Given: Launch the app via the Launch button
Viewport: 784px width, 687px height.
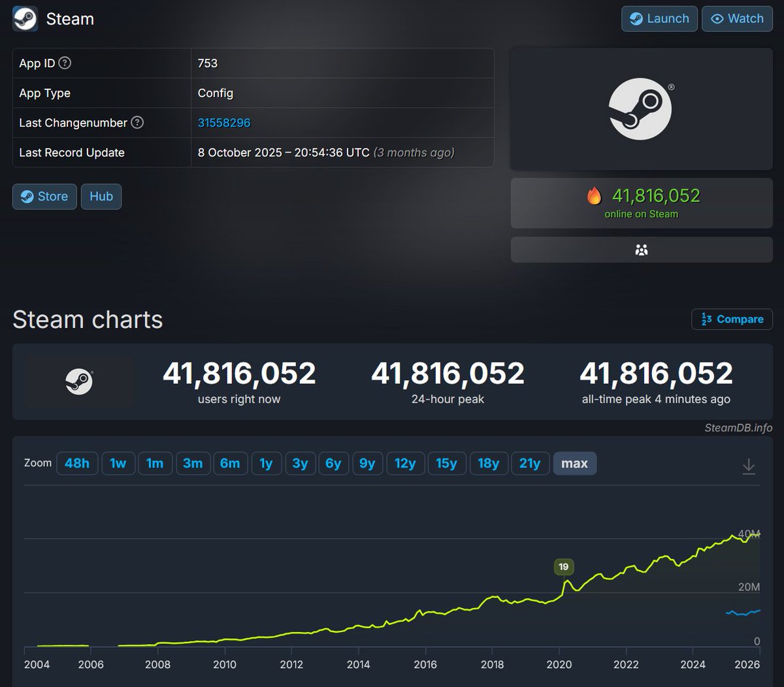Looking at the screenshot, I should coord(659,19).
